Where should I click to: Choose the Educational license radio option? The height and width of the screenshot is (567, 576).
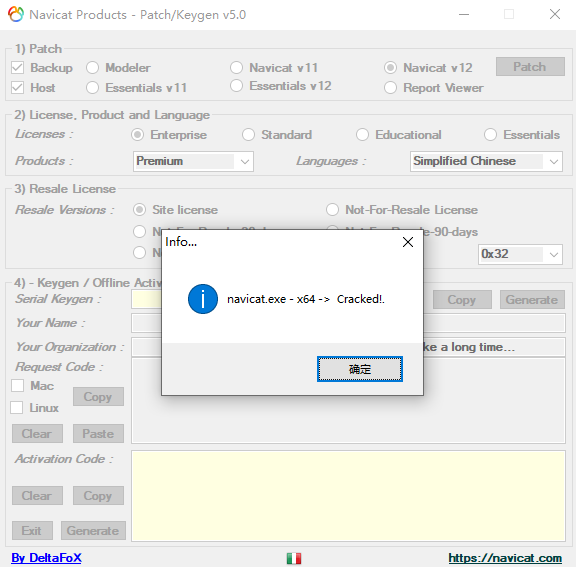[362, 135]
